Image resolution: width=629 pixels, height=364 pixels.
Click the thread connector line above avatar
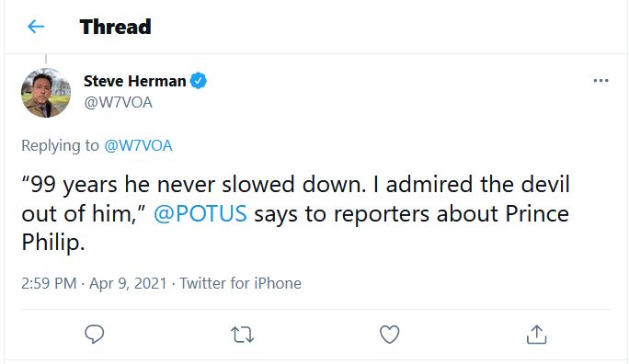tap(46, 59)
